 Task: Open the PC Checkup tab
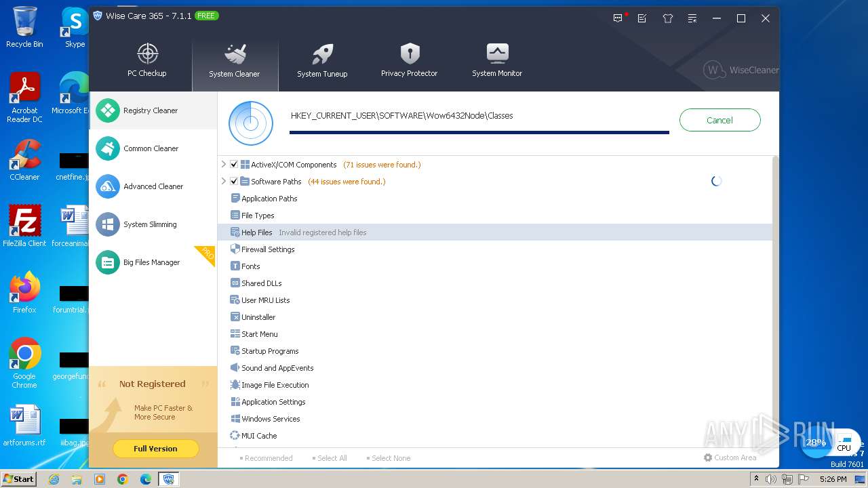tap(147, 61)
